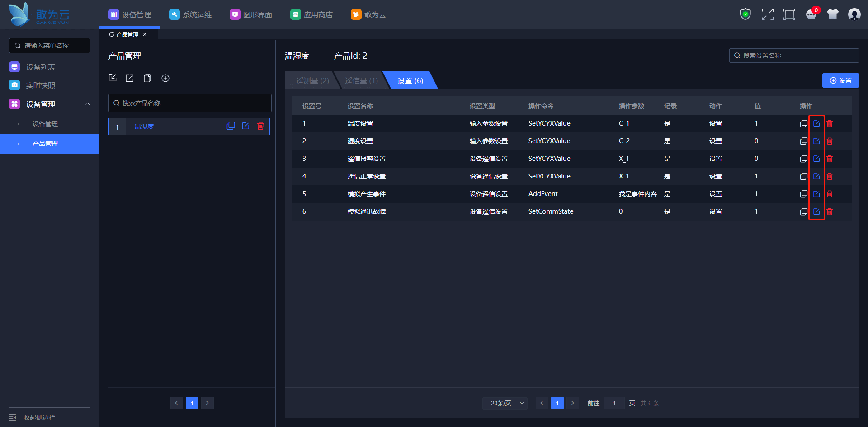Screen dimensions: 868x427
Task: Click the blue 设置 add button
Action: coord(840,80)
